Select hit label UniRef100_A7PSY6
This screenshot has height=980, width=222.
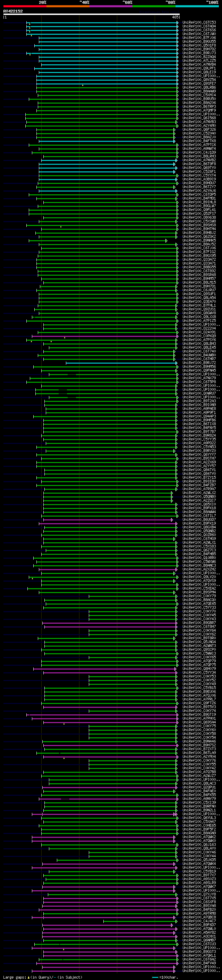(199, 340)
